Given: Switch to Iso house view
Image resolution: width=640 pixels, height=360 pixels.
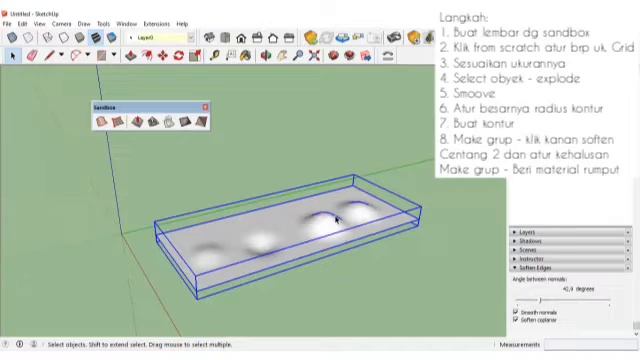Looking at the screenshot, I should click(x=209, y=38).
